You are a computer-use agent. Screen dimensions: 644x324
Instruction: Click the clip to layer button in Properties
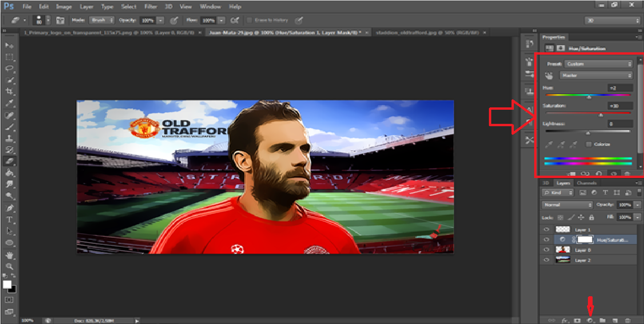point(571,174)
